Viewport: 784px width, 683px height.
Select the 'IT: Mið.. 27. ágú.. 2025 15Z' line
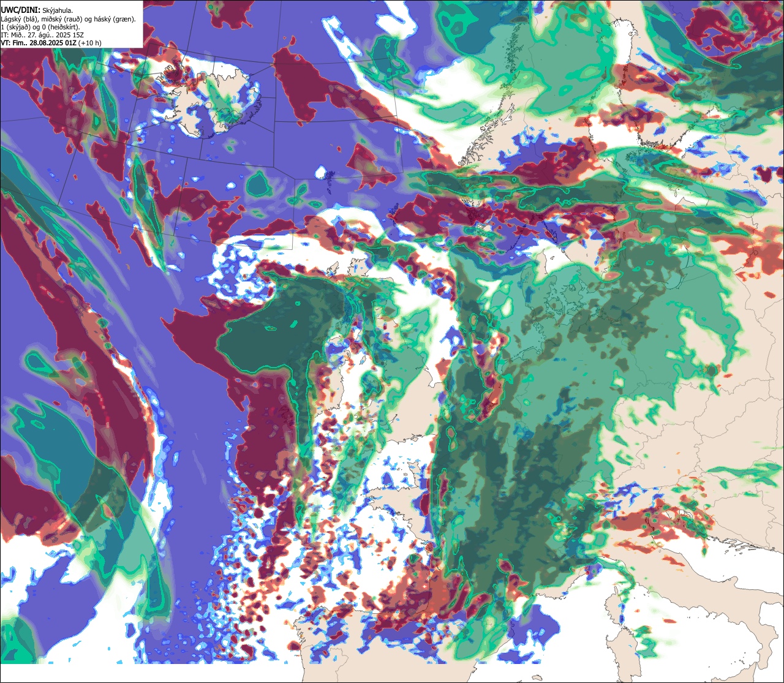[42, 35]
